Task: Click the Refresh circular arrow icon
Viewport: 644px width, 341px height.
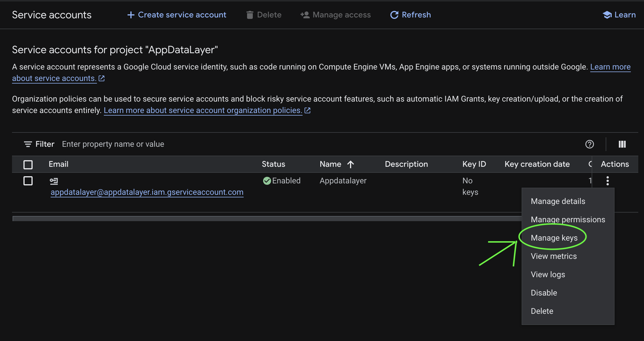Action: tap(394, 15)
